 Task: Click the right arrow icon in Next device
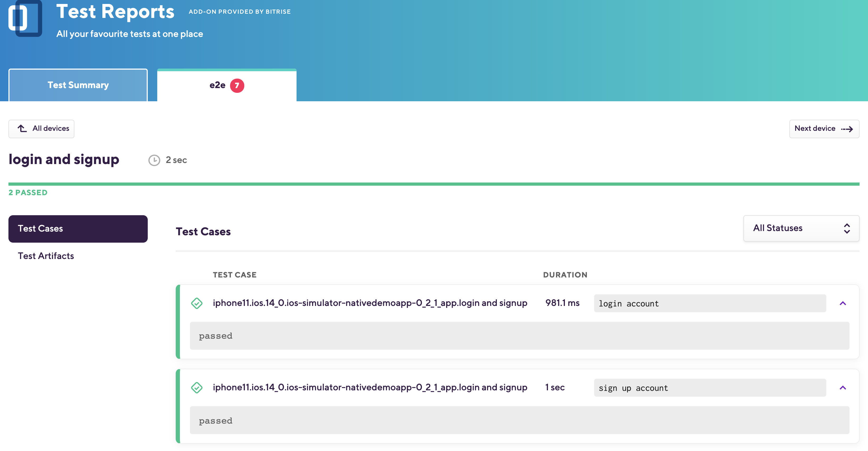tap(847, 129)
